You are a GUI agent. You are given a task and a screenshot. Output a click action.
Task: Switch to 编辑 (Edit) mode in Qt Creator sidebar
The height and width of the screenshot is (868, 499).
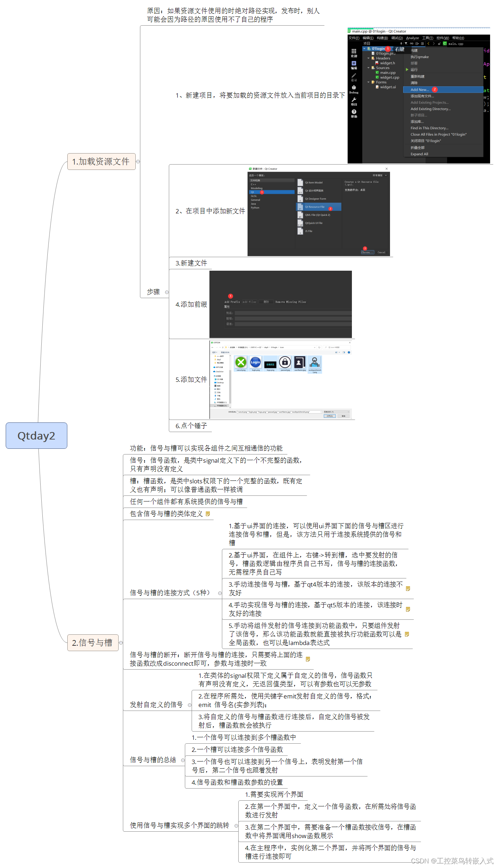pos(354,65)
